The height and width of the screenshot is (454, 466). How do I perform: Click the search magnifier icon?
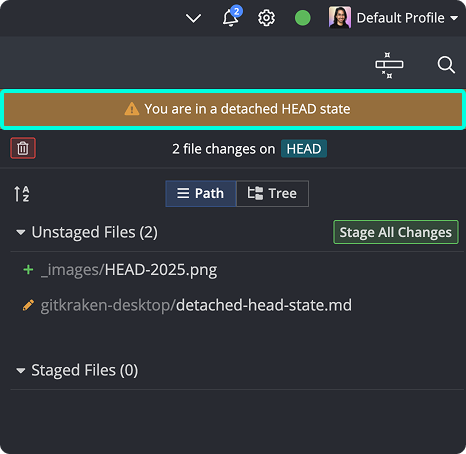446,65
